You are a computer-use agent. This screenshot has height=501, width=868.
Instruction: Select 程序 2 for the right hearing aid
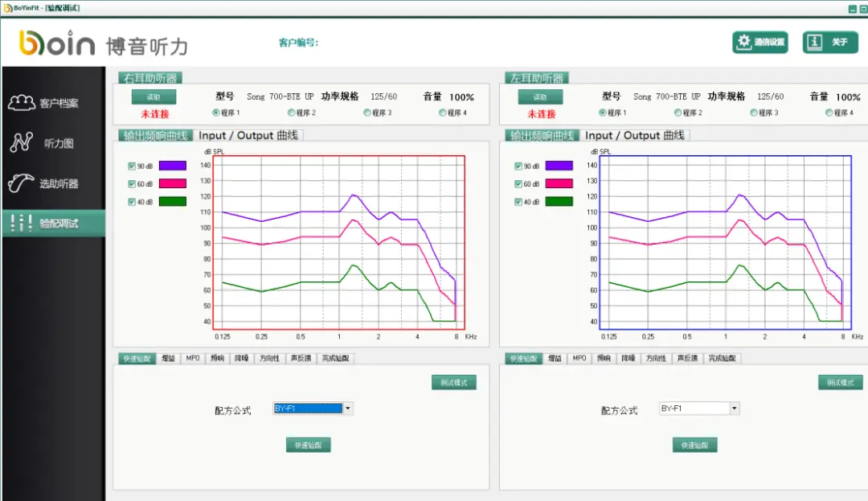point(292,113)
